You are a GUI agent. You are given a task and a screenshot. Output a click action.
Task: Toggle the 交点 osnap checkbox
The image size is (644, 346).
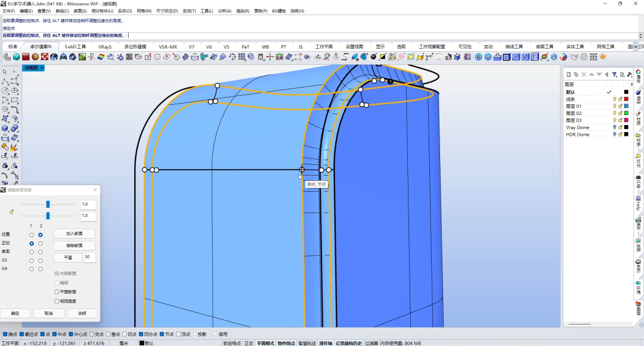(92, 335)
